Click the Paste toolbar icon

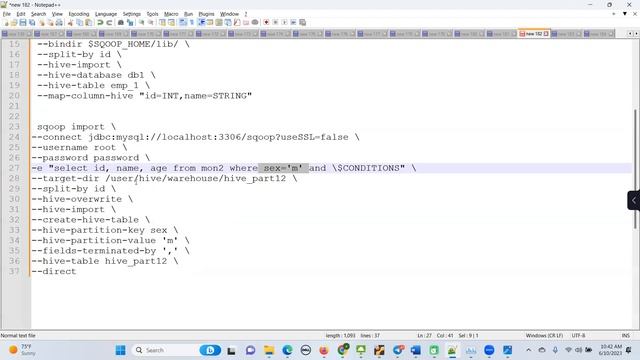(x=88, y=22)
